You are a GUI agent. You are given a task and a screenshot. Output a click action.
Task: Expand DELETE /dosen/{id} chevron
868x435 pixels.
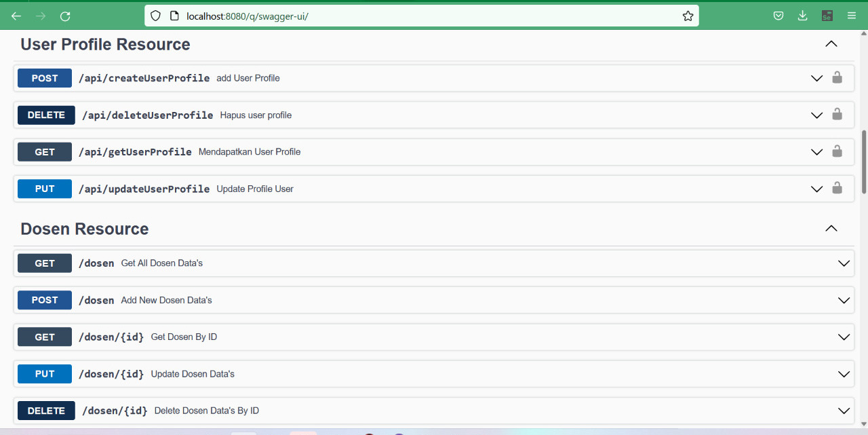pyautogui.click(x=844, y=411)
